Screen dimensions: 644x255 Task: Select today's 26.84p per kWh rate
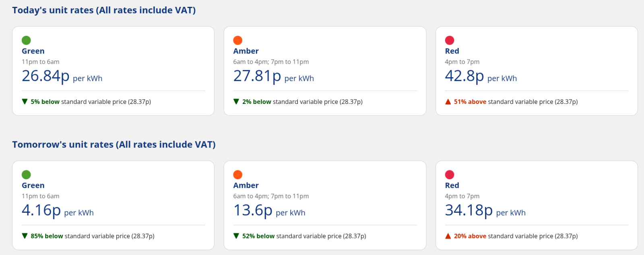(x=45, y=76)
